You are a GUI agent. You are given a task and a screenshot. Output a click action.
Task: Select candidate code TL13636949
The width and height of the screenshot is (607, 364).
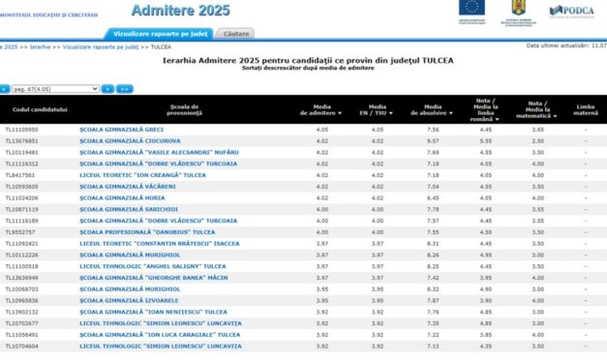pyautogui.click(x=21, y=278)
